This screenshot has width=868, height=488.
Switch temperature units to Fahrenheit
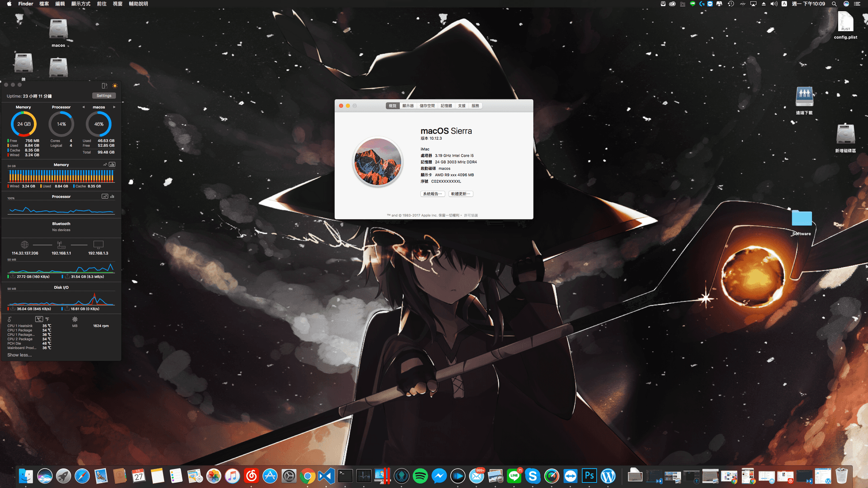tap(47, 319)
